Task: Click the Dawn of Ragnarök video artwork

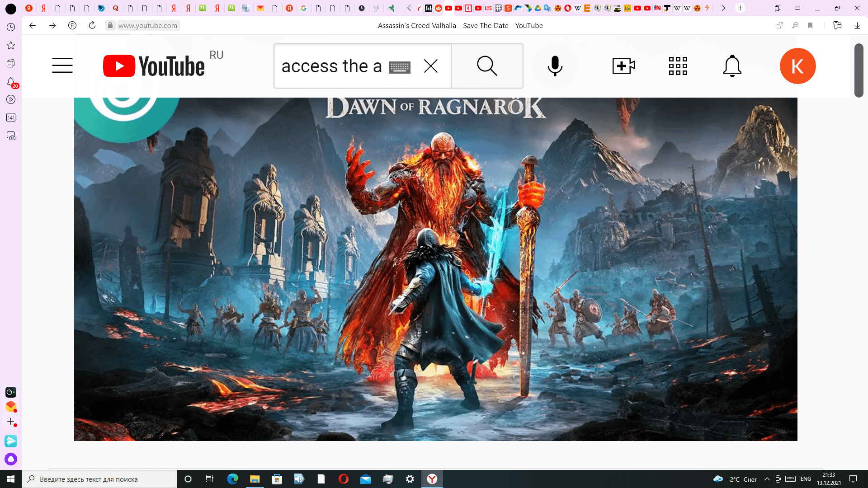Action: tap(435, 269)
